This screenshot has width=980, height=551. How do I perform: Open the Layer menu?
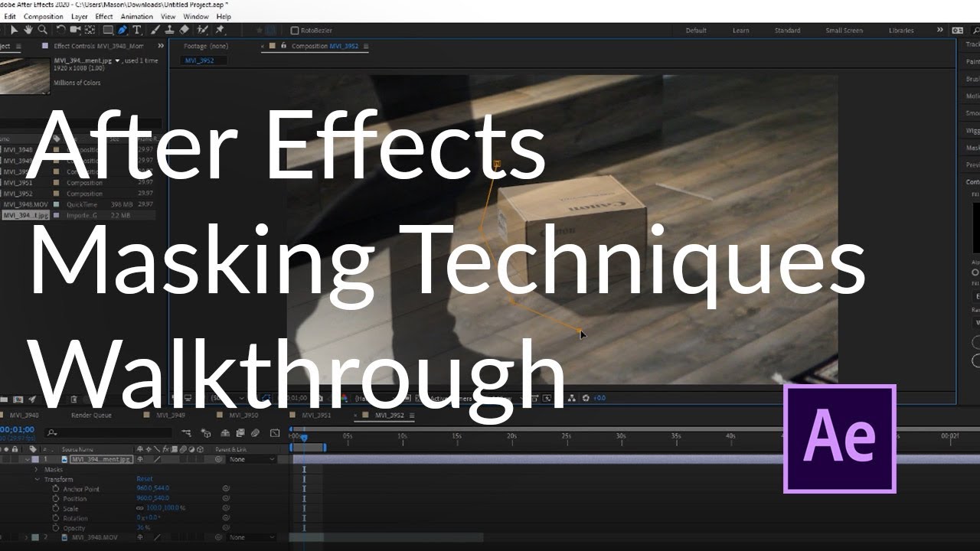(79, 16)
